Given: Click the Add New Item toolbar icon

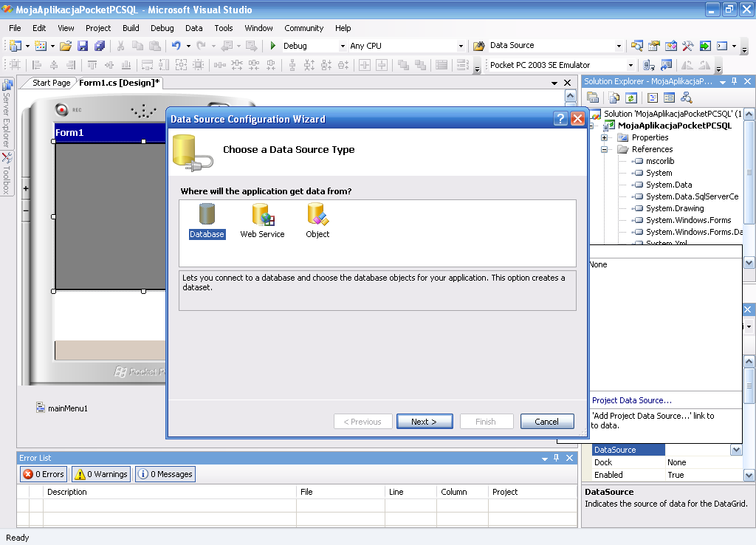Looking at the screenshot, I should tap(41, 46).
